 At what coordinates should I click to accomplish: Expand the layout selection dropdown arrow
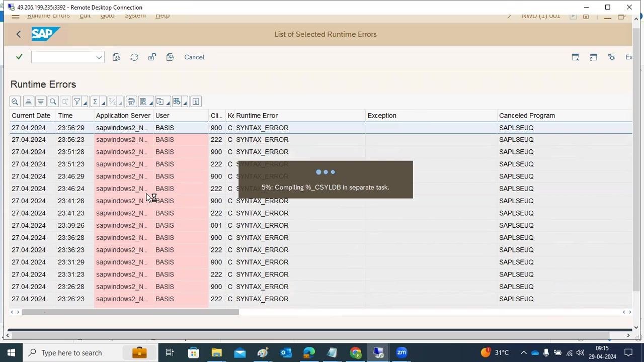tap(185, 103)
